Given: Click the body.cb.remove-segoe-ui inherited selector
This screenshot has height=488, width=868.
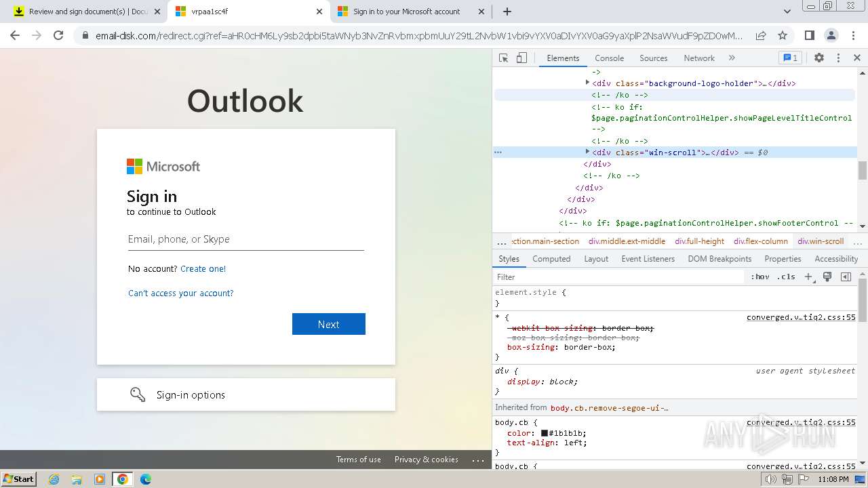Looking at the screenshot, I should coord(609,408).
